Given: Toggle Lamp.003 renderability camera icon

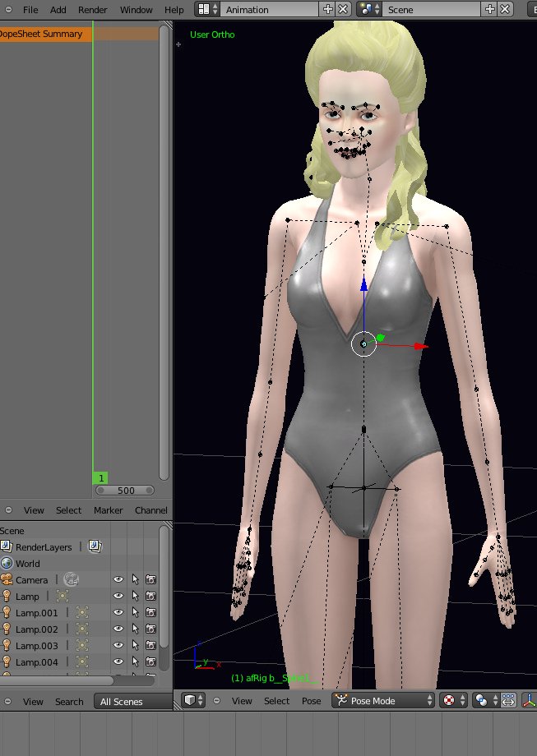Looking at the screenshot, I should click(x=151, y=645).
